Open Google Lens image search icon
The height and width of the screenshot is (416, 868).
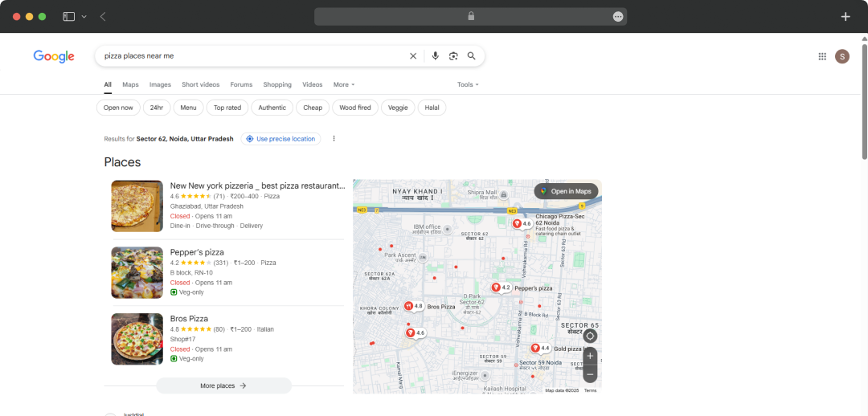tap(453, 56)
